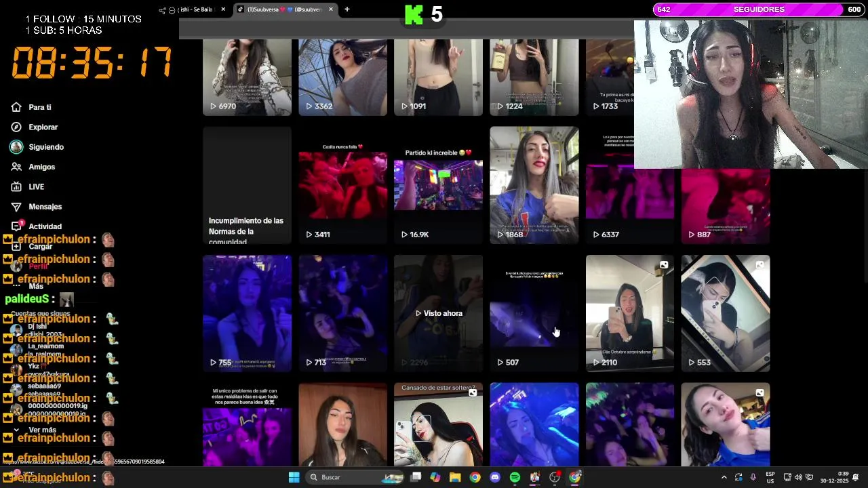Open Discord from the taskbar
The height and width of the screenshot is (488, 868).
(495, 477)
